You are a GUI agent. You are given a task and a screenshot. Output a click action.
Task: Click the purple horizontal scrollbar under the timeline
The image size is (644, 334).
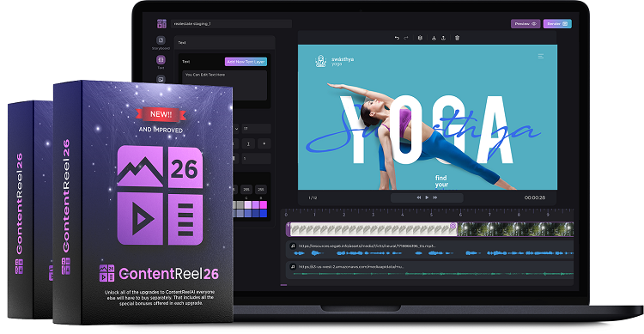283,285
